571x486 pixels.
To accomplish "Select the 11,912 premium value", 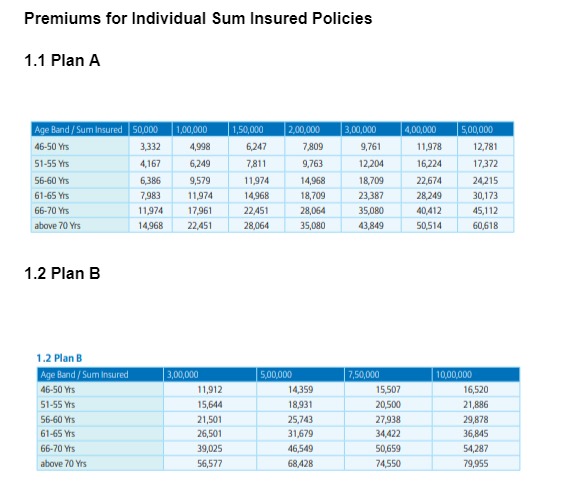I will [210, 390].
